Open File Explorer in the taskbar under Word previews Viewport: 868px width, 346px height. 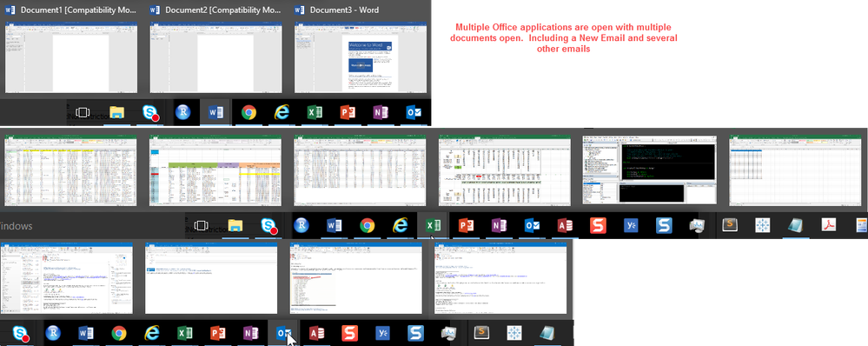116,112
